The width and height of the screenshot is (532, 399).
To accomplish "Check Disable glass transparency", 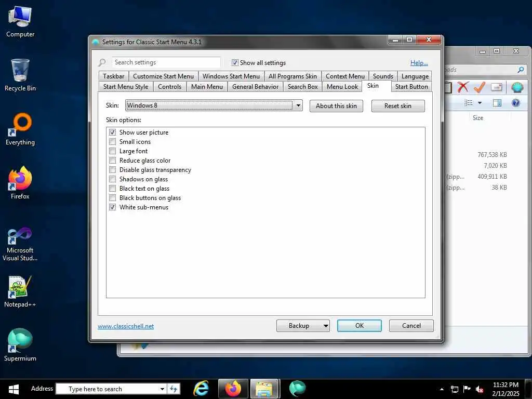I will coord(112,170).
